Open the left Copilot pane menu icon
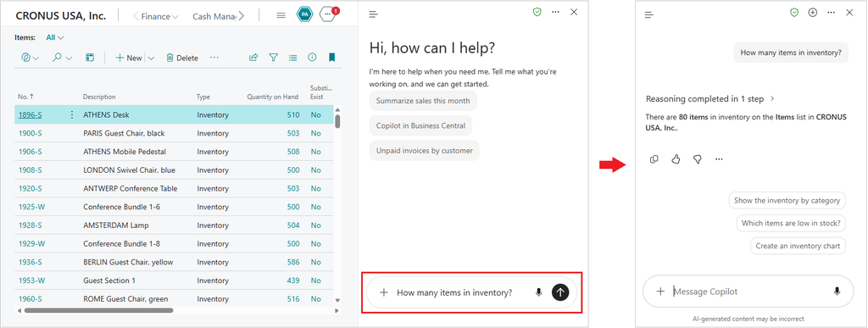This screenshot has width=868, height=328. pyautogui.click(x=373, y=14)
